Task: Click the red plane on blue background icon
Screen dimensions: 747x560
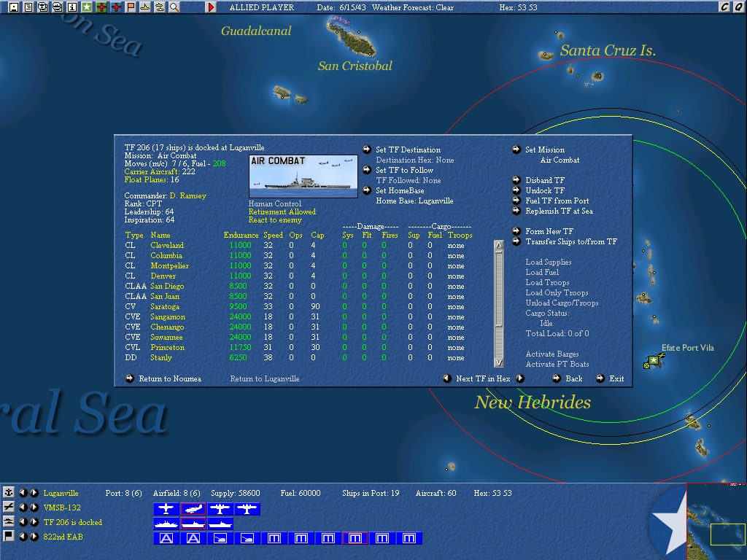Action: click(x=116, y=7)
